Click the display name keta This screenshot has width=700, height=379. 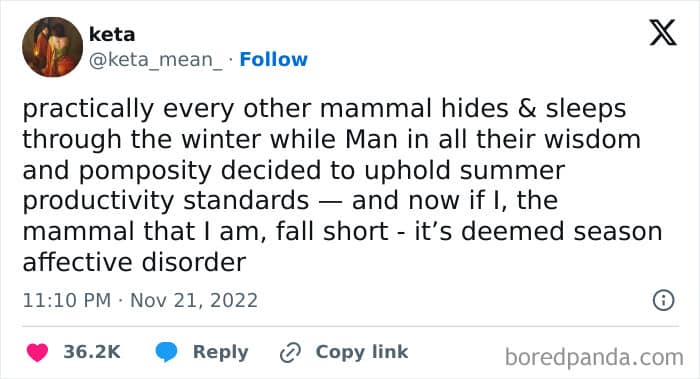pyautogui.click(x=112, y=34)
